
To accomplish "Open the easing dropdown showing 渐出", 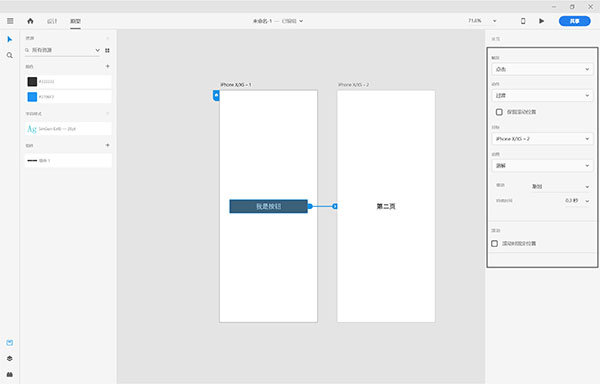I will pos(561,187).
